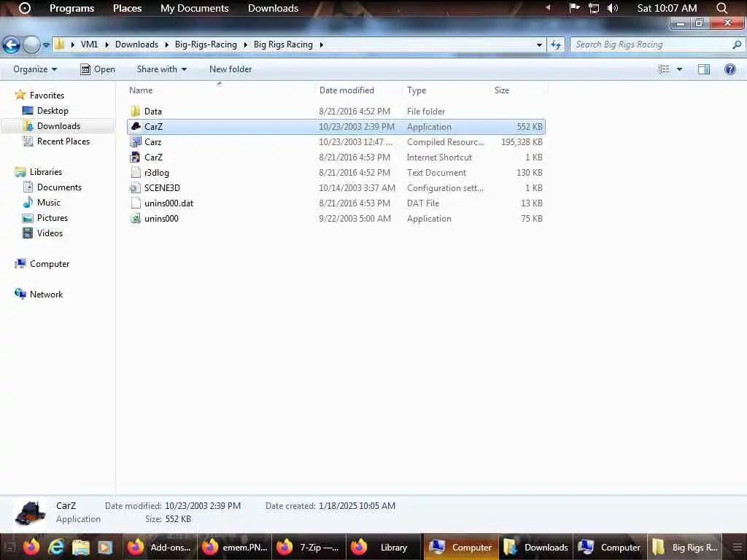Click the New folder button
The width and height of the screenshot is (747, 560).
coord(230,69)
